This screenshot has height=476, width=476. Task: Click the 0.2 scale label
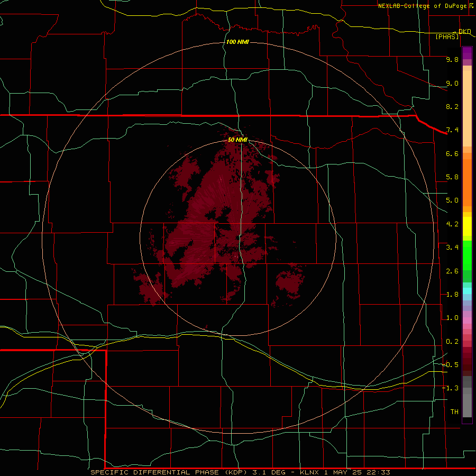(452, 342)
